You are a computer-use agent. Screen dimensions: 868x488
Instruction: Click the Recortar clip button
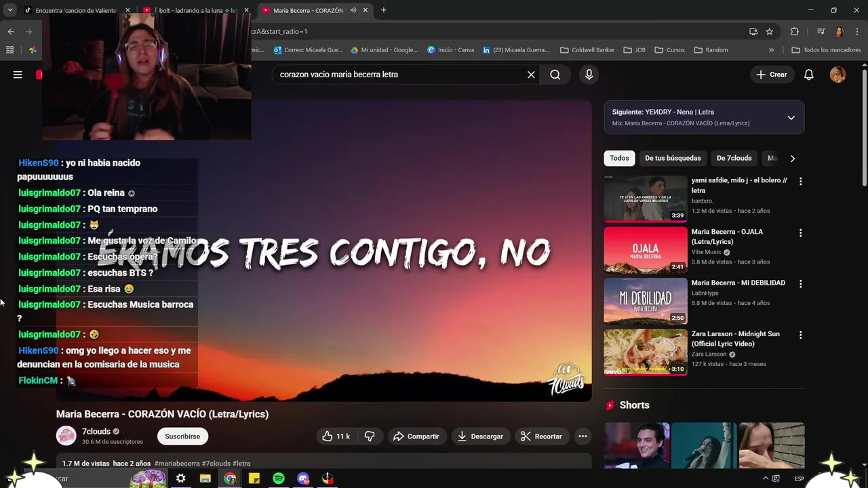[541, 436]
